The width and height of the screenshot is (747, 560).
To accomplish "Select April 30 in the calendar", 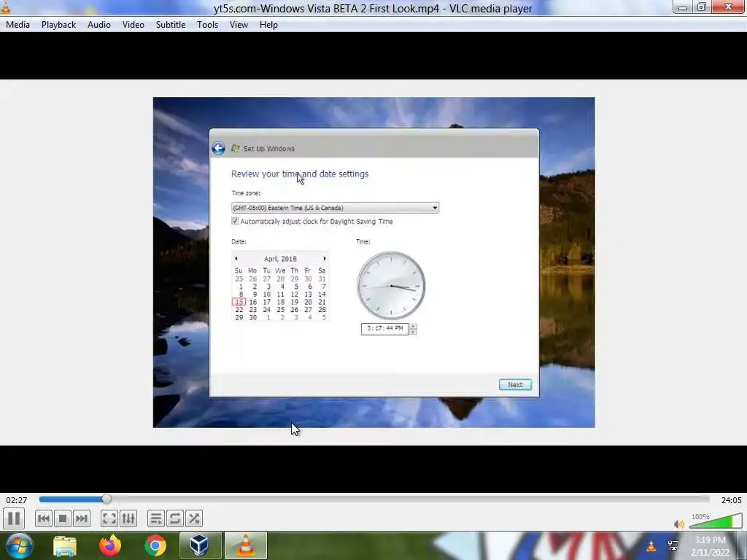I will coord(253,317).
